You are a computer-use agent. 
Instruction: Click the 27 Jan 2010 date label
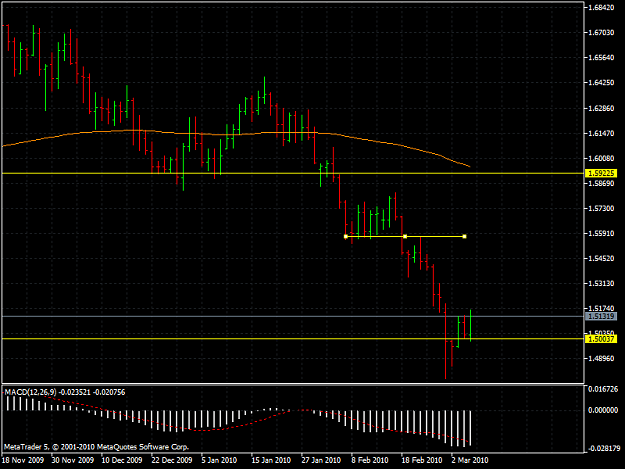(x=321, y=460)
